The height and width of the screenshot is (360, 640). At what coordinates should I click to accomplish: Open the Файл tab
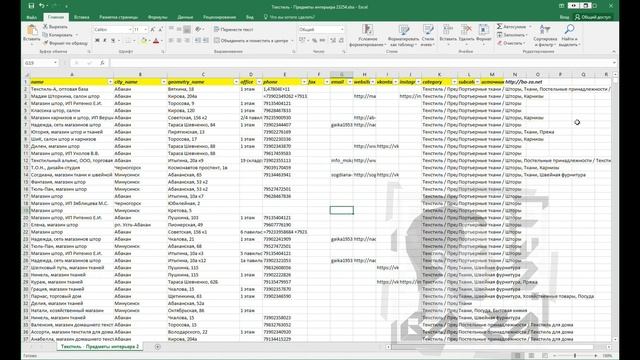coord(31,17)
